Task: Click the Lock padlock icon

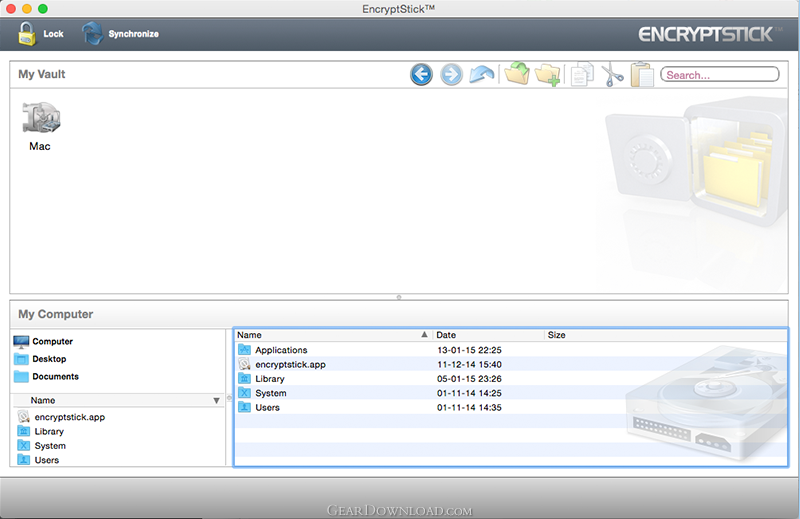Action: [x=27, y=34]
